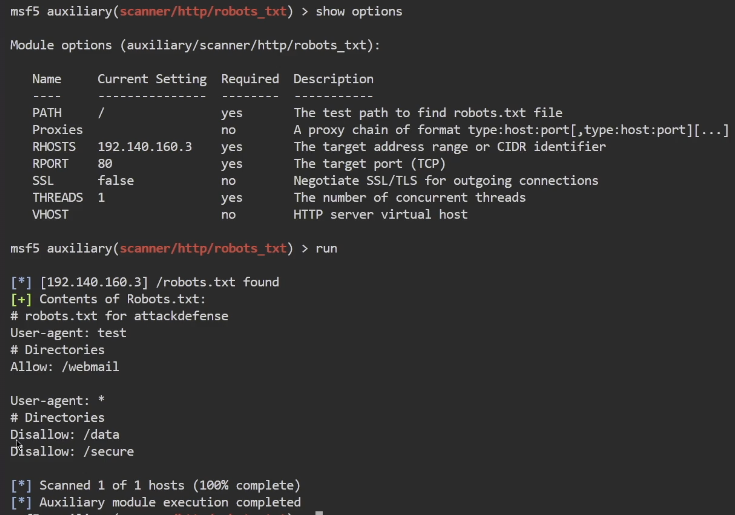Click the PATH option name
The width and height of the screenshot is (735, 515).
[47, 113]
